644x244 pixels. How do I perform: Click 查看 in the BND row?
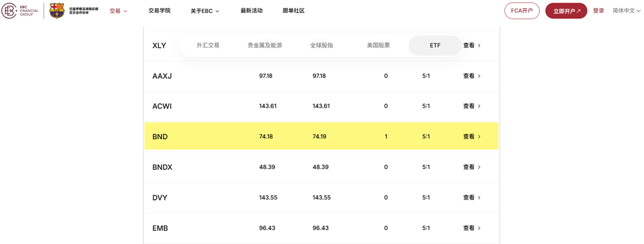pyautogui.click(x=472, y=137)
